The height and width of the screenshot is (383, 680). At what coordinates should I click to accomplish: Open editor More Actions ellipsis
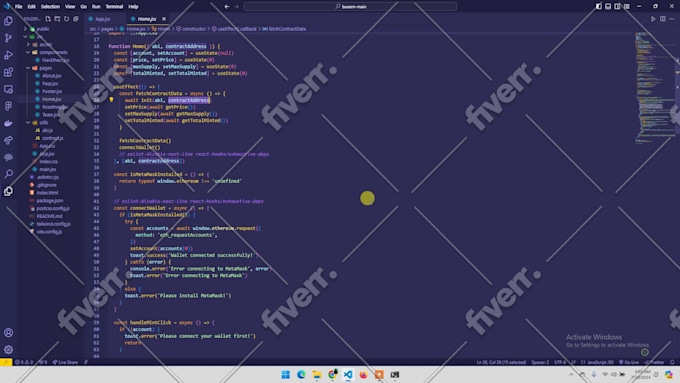pyautogui.click(x=672, y=19)
